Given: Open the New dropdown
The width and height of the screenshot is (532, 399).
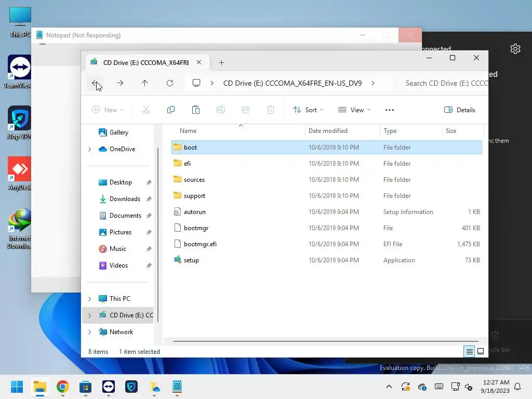Looking at the screenshot, I should (x=108, y=110).
